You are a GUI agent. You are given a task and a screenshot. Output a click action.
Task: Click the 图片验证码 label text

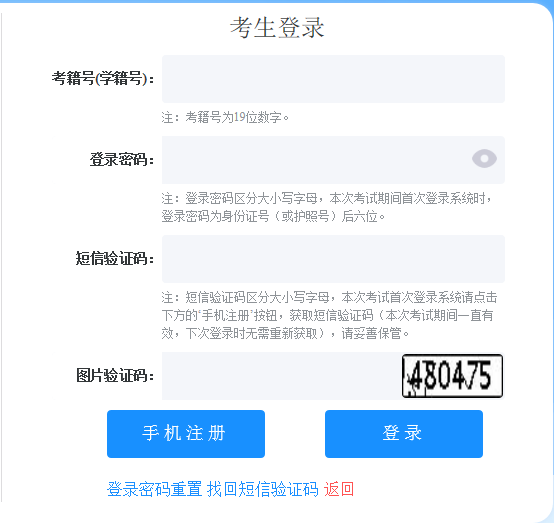click(x=115, y=375)
